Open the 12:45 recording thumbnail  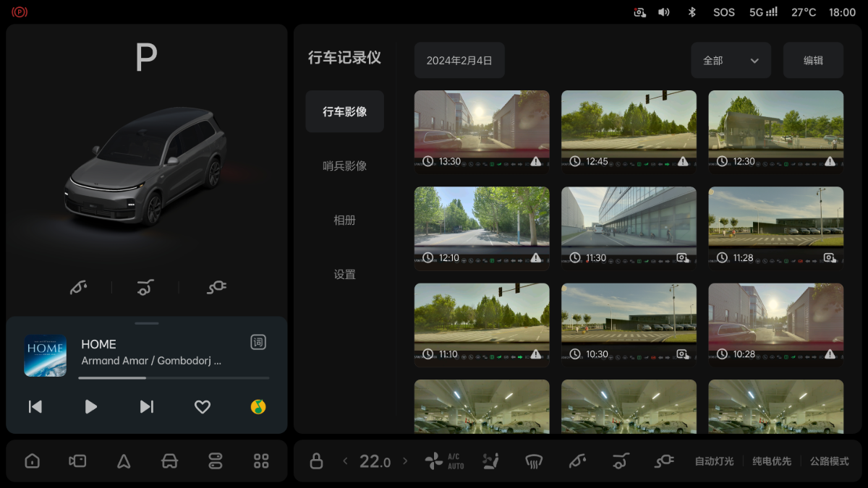pos(629,132)
